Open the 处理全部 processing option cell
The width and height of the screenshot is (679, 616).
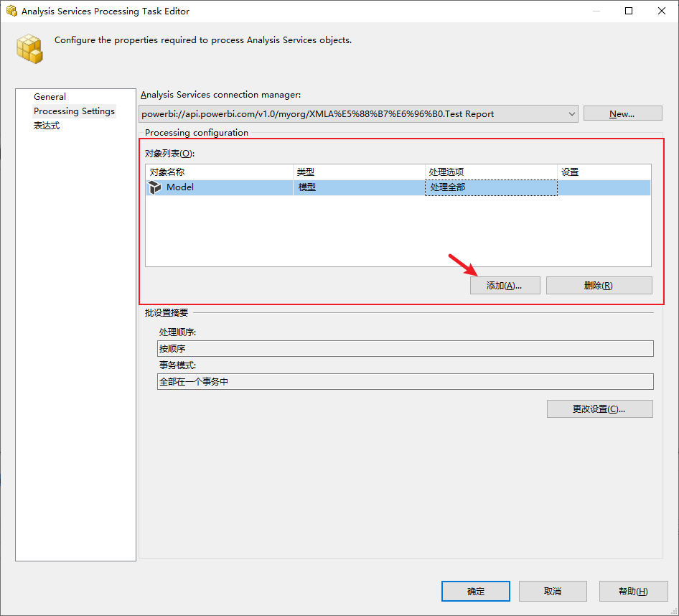490,187
